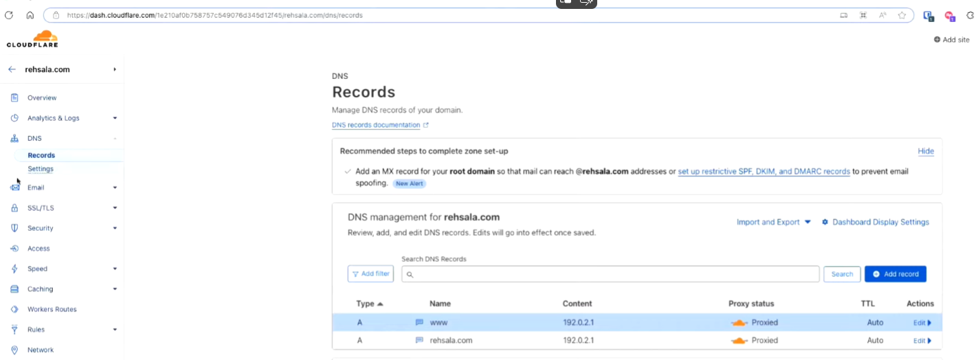Expand Edit for the www record
This screenshot has width=980, height=360.
click(922, 323)
